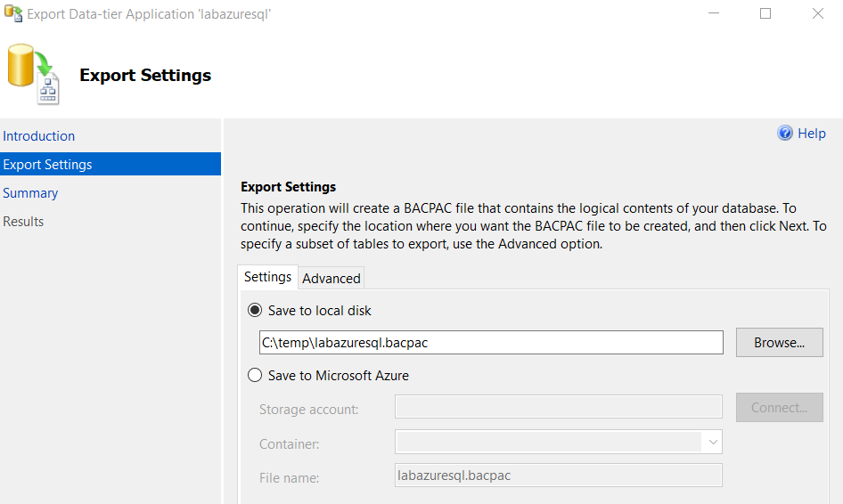Open the Settings tab
Screen dimensions: 843x504
267,277
